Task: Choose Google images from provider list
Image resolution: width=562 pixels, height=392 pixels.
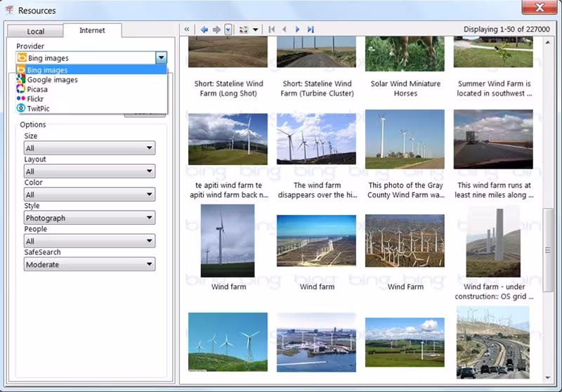Action: 52,80
